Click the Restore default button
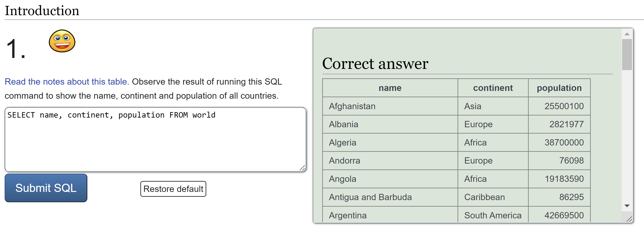The width and height of the screenshot is (644, 240). coord(173,189)
